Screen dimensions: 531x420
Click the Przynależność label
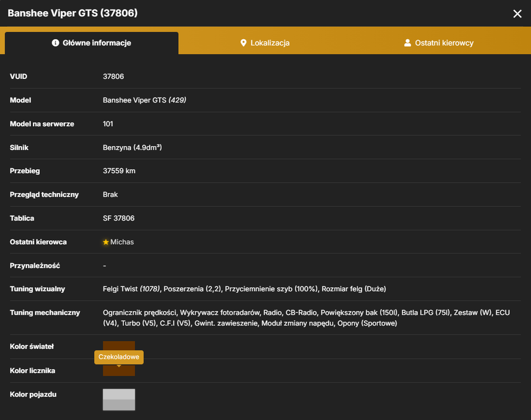click(x=35, y=265)
